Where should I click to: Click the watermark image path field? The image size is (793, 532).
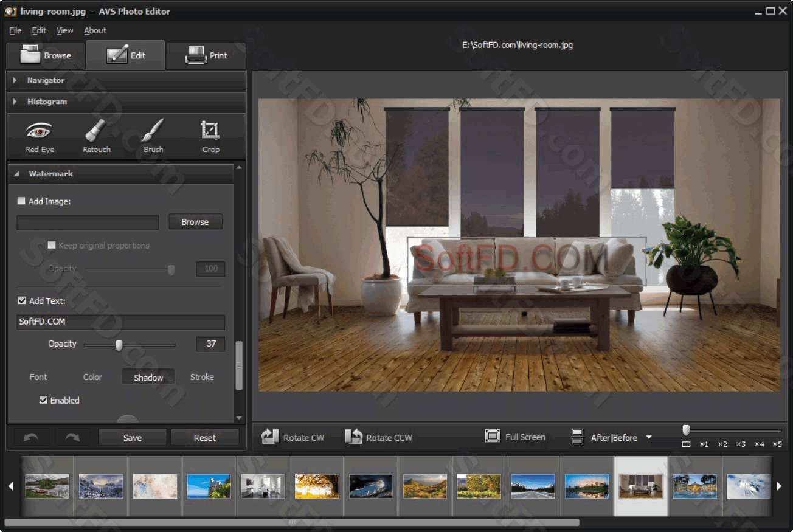pyautogui.click(x=88, y=223)
